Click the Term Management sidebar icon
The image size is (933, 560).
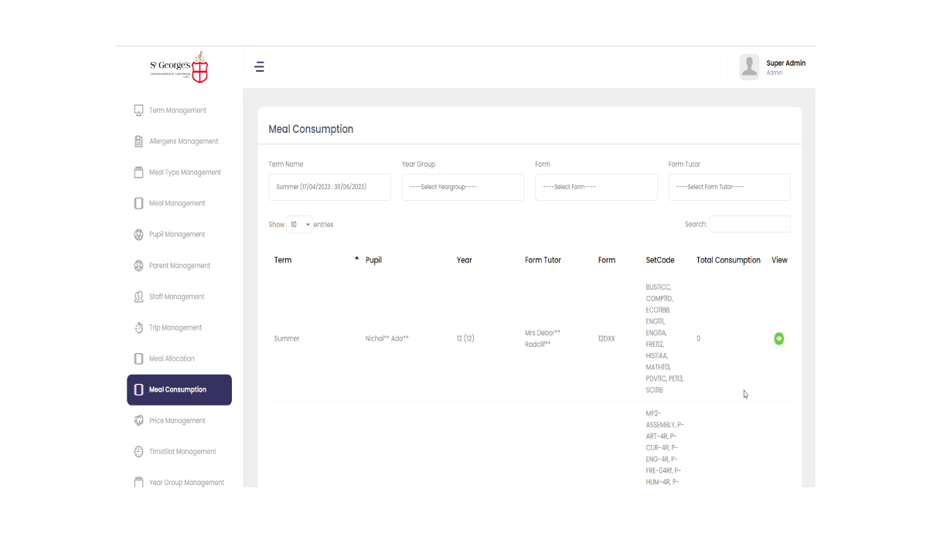click(139, 110)
